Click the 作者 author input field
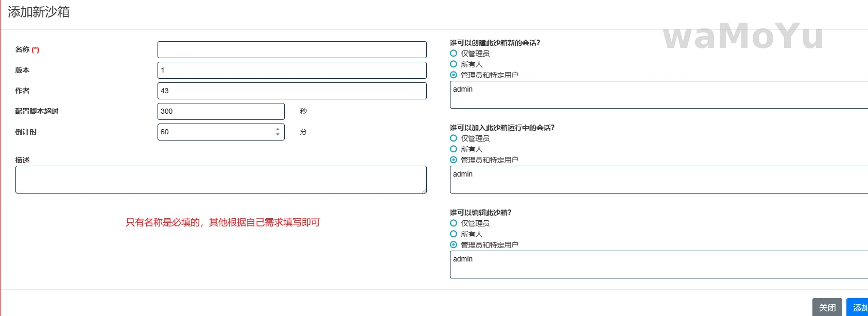Image resolution: width=868 pixels, height=316 pixels. [292, 91]
